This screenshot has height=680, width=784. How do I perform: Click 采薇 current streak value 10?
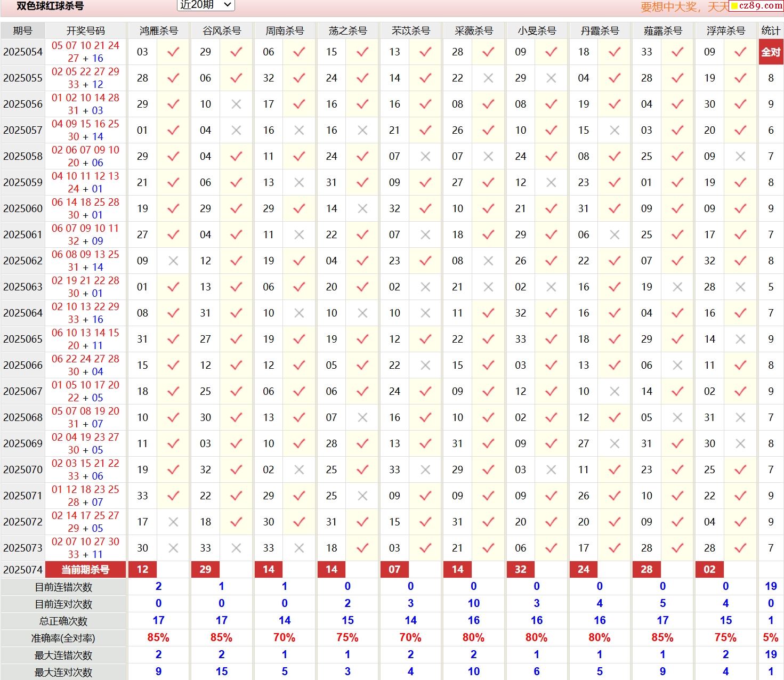click(x=473, y=604)
